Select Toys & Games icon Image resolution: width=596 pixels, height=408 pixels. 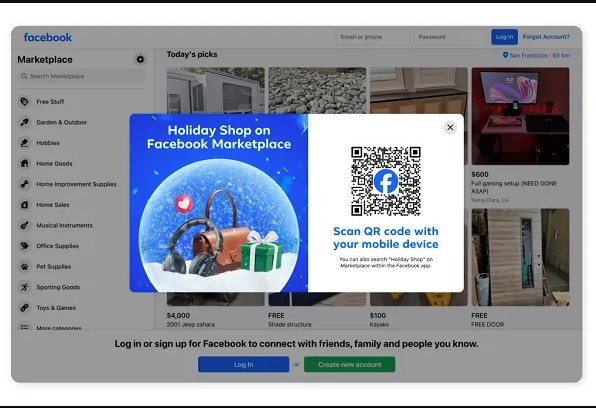click(25, 308)
